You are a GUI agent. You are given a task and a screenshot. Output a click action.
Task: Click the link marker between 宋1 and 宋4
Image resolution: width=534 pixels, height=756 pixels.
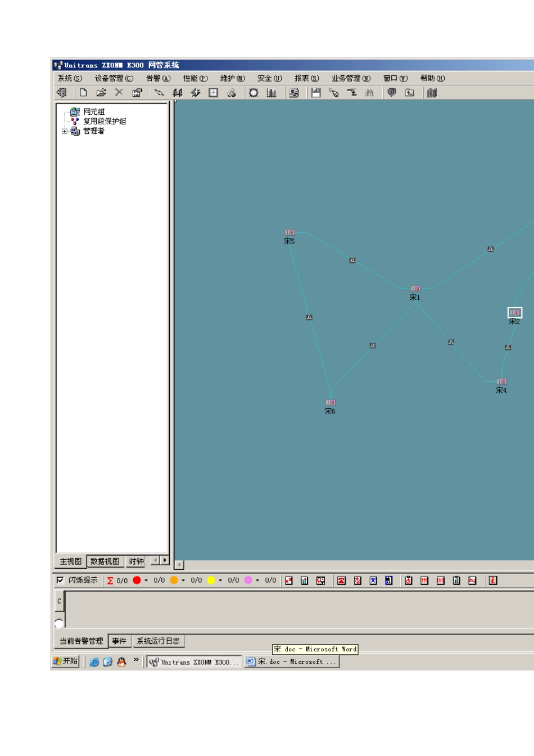451,341
